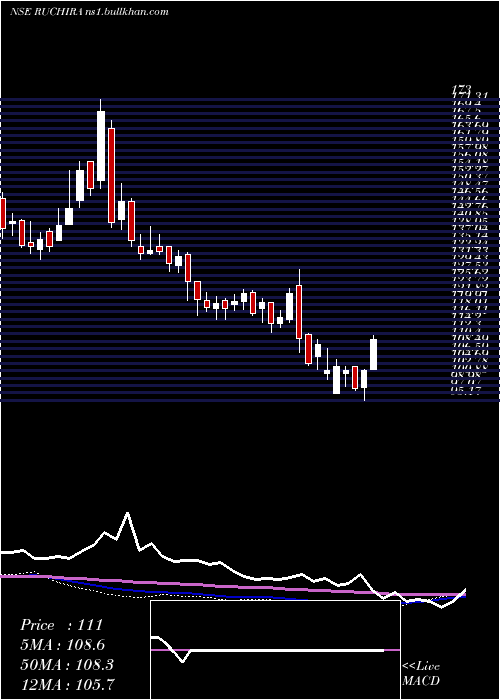
Task: Select the "12MA : 105.7" value
Action: point(67,684)
